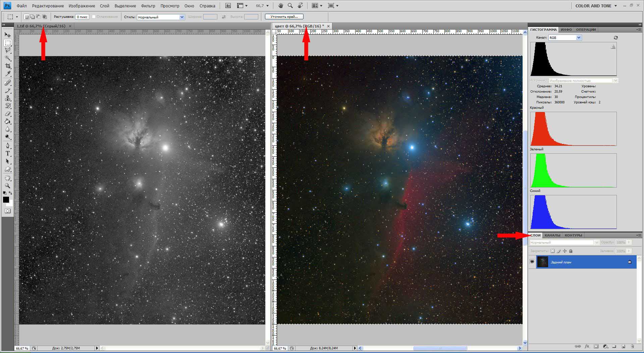644x353 pixels.
Task: Open the Фильтр menu
Action: pos(148,6)
